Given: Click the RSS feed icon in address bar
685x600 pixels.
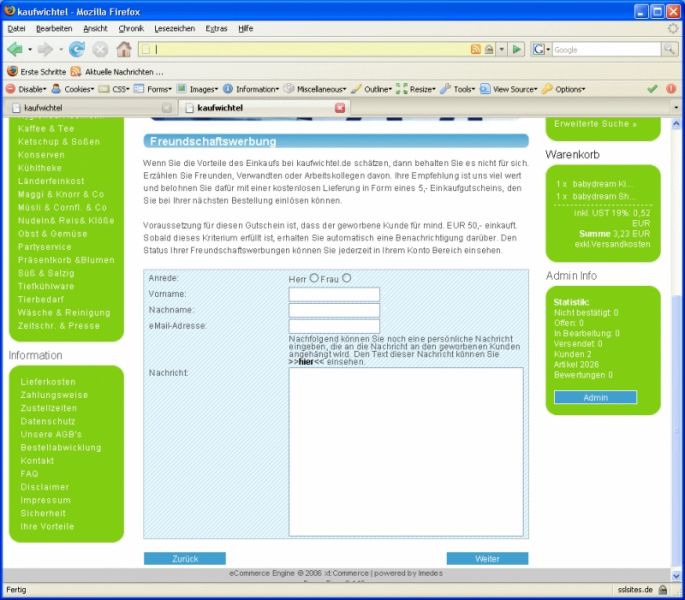Looking at the screenshot, I should (x=475, y=49).
